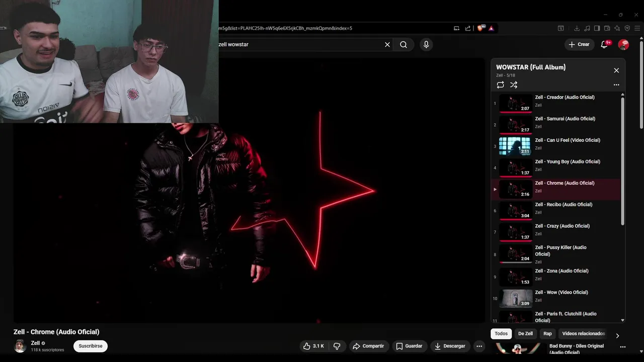Open the tab search icon in toolbar
The width and height of the screenshot is (644, 362).
point(560,28)
